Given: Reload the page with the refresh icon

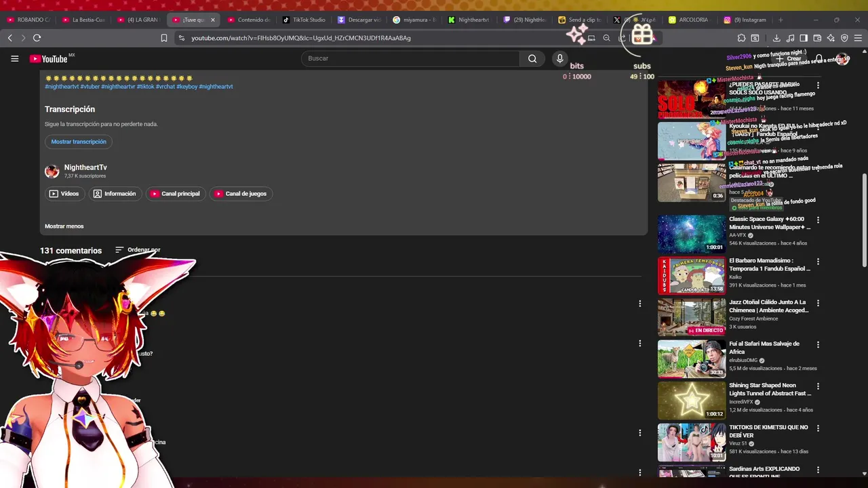Looking at the screenshot, I should 37,38.
